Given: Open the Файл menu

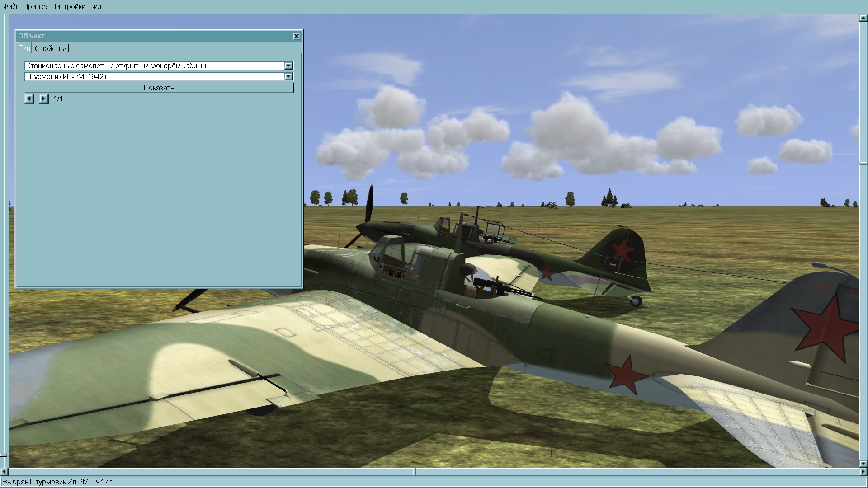Looking at the screenshot, I should 11,6.
